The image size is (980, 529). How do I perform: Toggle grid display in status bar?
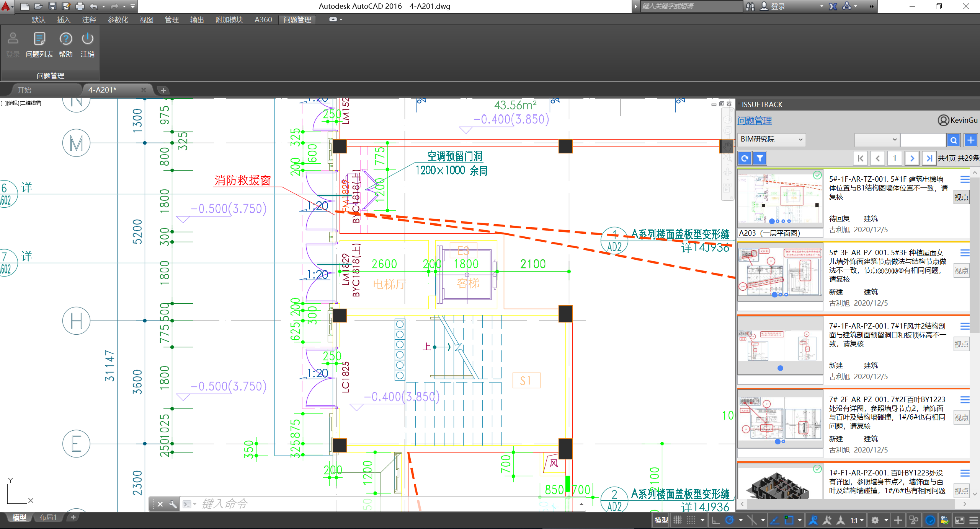pos(678,520)
